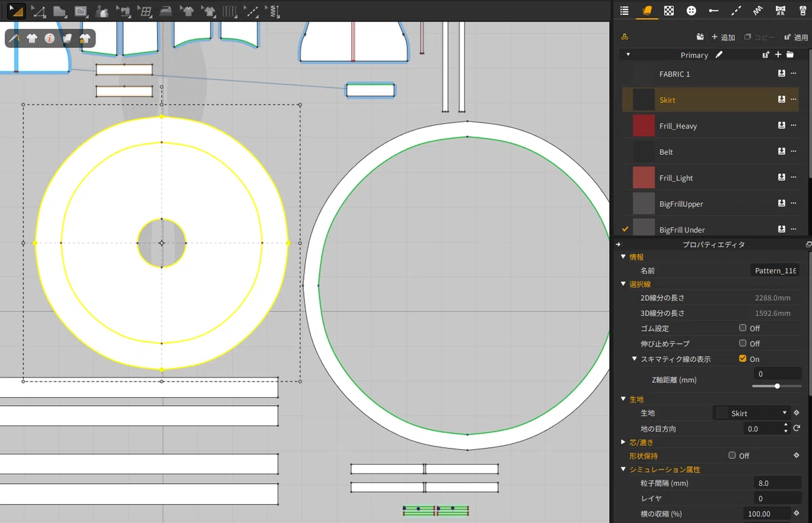Click the Frill_Heavy dark red swatch
Viewport: 812px width, 523px height.
(644, 126)
